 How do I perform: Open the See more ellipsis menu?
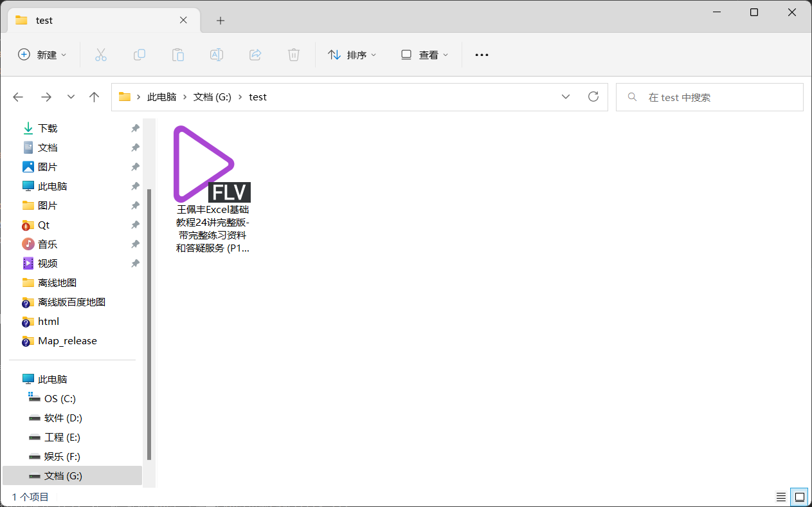[482, 55]
